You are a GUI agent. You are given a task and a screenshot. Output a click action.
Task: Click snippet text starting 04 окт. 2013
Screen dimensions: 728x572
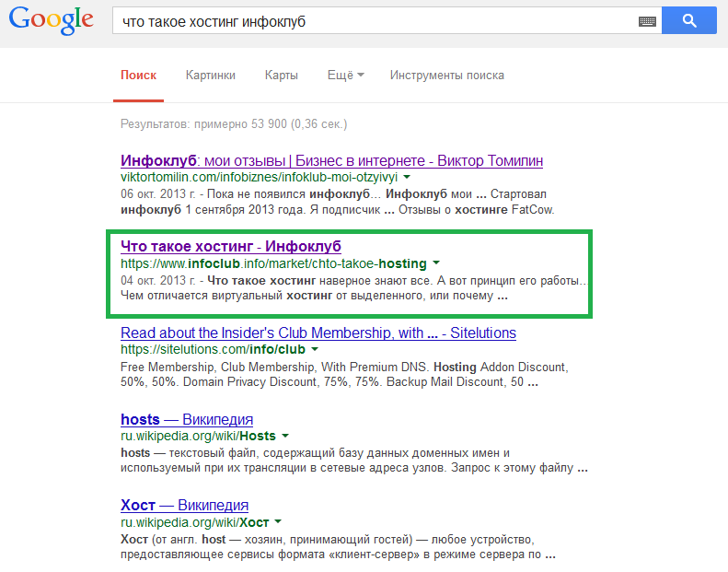pos(353,288)
